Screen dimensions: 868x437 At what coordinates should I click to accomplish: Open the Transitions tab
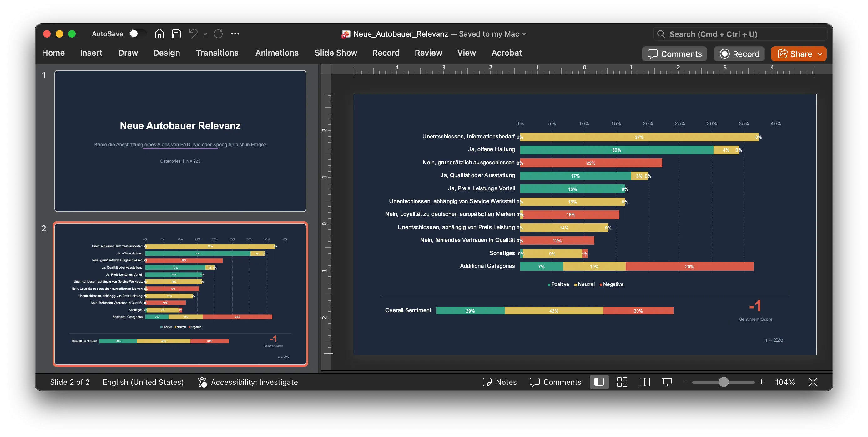pos(217,53)
